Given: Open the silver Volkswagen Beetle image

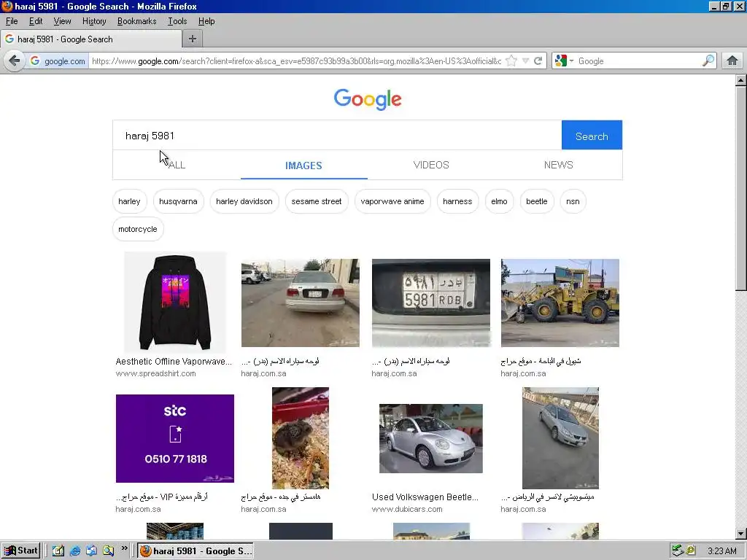Looking at the screenshot, I should point(430,438).
